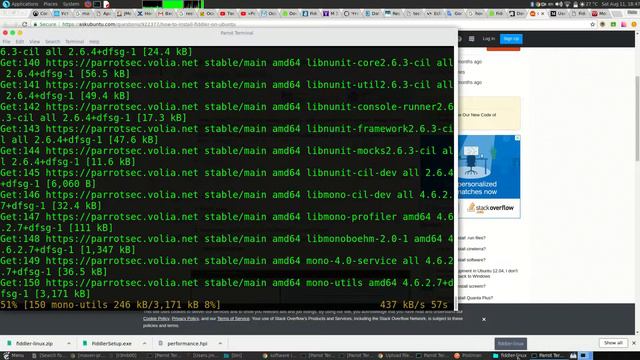Screen dimensions: 640x360
Task: Click the volume icon in the system tray
Action: (x=558, y=4)
